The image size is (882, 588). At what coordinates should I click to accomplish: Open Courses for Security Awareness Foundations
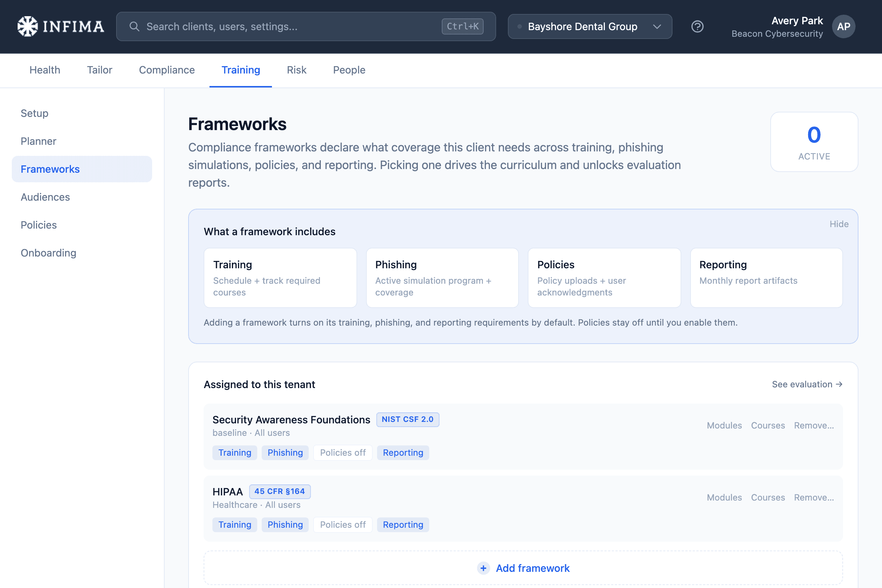(768, 426)
